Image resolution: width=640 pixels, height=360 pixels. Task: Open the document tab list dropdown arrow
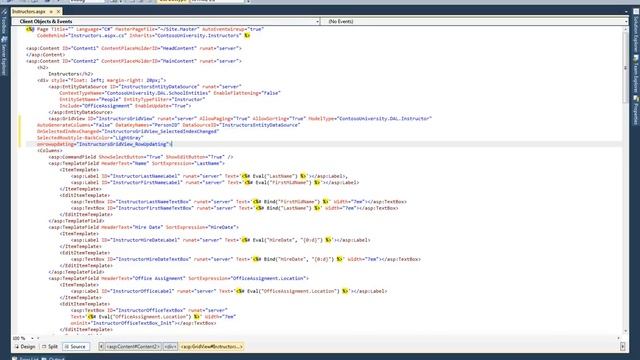click(626, 12)
